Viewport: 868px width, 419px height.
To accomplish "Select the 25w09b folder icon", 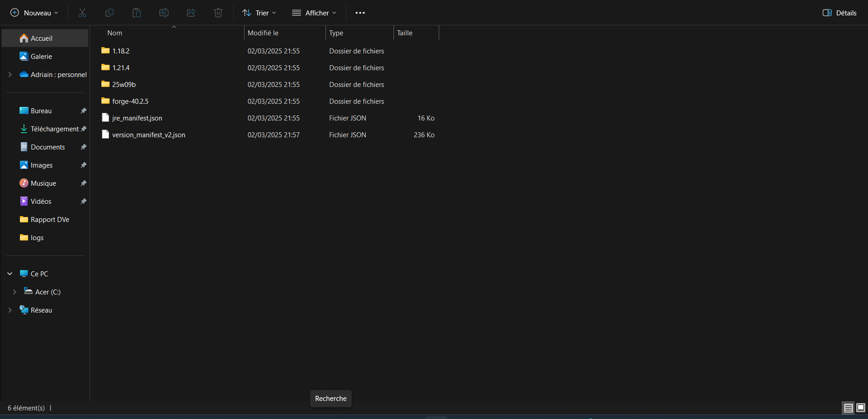I will pos(106,84).
